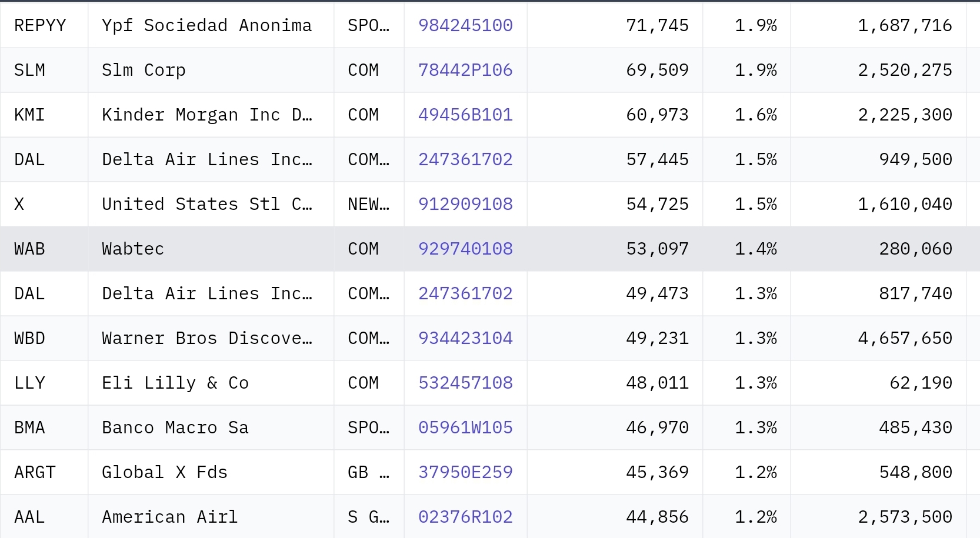The image size is (980, 538).
Task: Select the shares figure 2,520,275
Action: pos(905,70)
